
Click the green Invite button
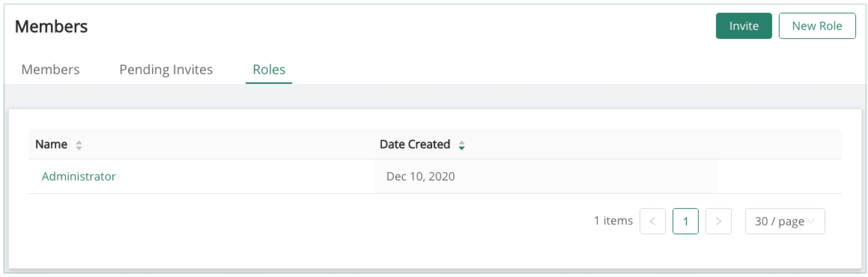tap(743, 26)
